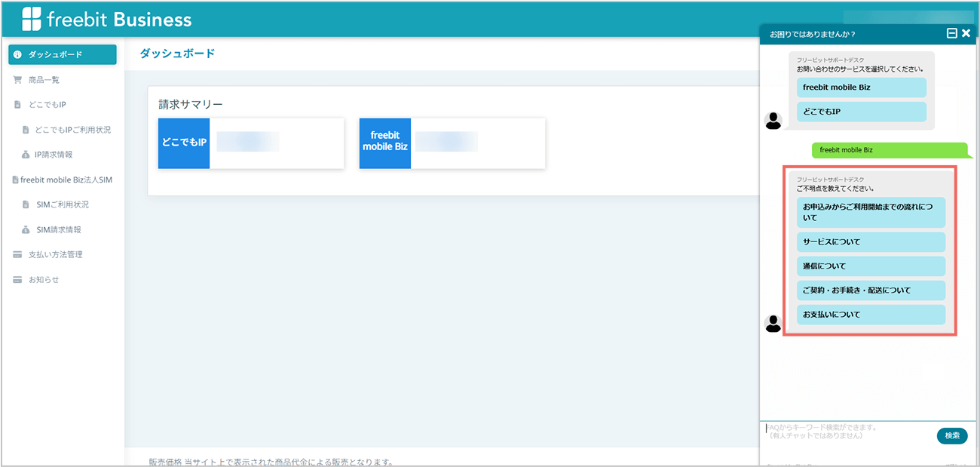Close the chat support window
Viewport: 980px width, 467px height.
click(x=966, y=34)
